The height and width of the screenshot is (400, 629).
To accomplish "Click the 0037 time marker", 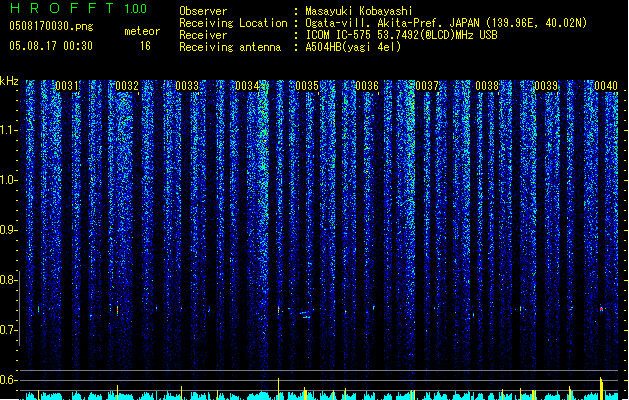I will (427, 86).
